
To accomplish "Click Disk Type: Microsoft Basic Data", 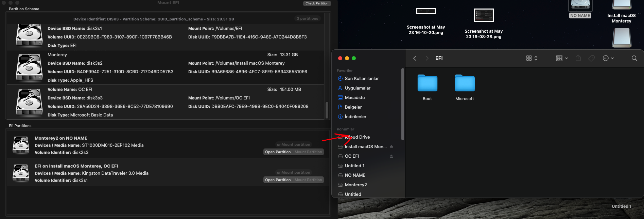I will pos(80,115).
